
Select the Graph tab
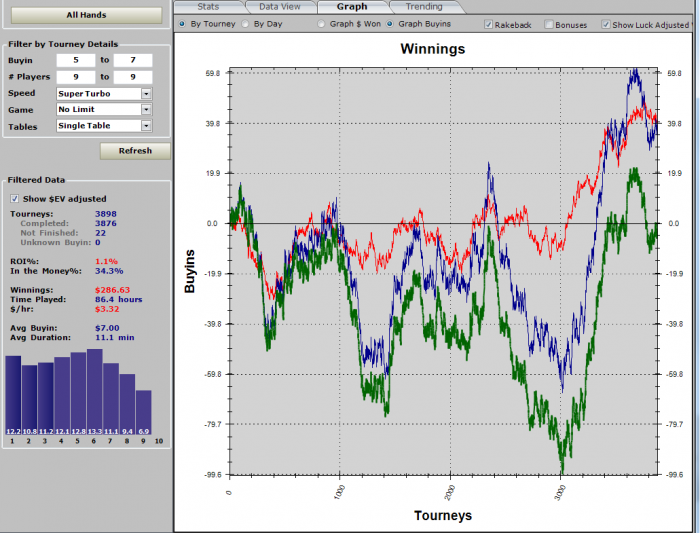click(352, 7)
